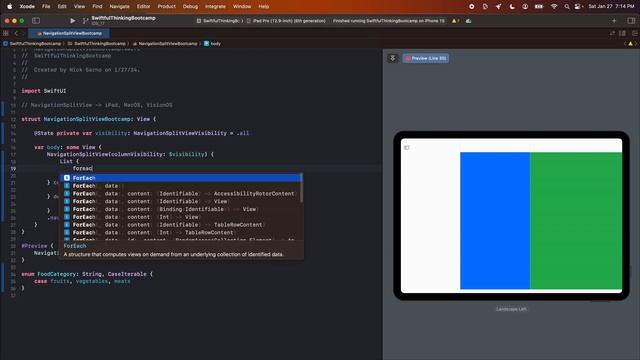Viewport: 640px width, 360px height.
Task: Open Control Center icon in menu bar
Action: tap(578, 7)
